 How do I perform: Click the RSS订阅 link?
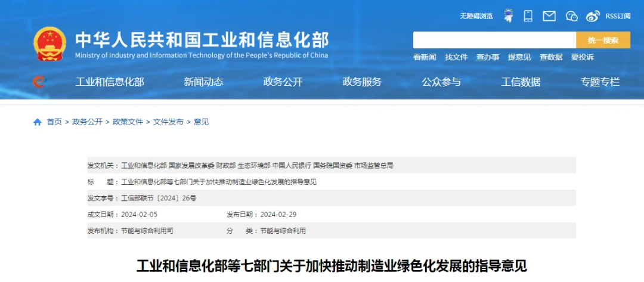[x=618, y=16]
